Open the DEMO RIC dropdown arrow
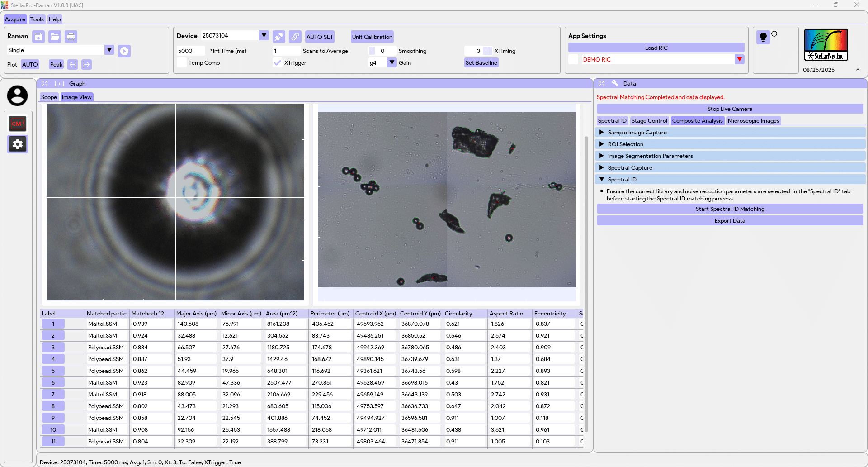868x467 pixels. coord(740,59)
